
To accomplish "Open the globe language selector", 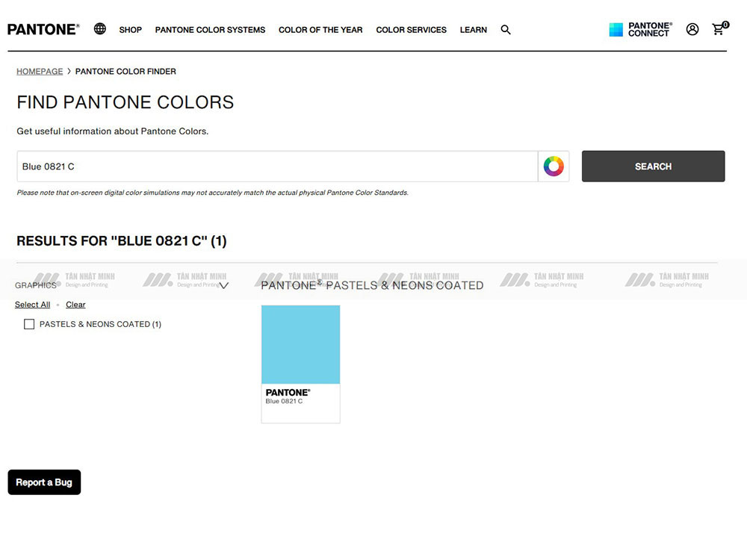I will coord(100,29).
